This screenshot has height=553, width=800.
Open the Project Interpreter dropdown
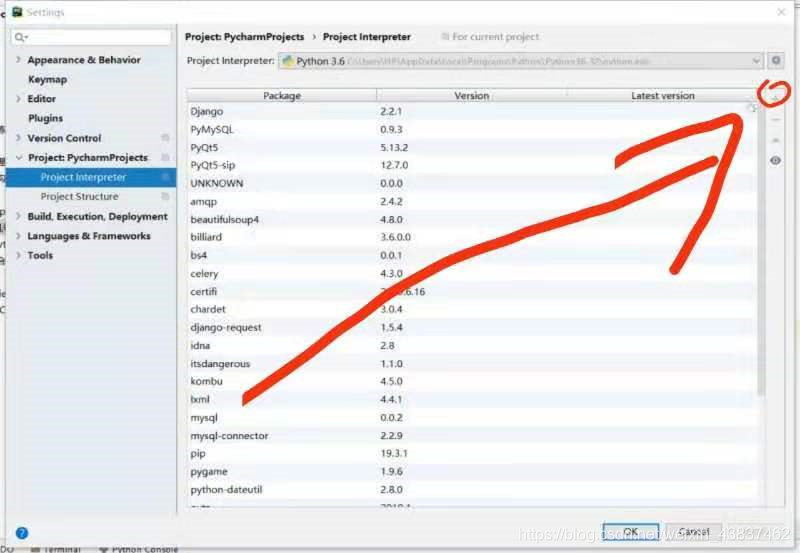coord(520,61)
